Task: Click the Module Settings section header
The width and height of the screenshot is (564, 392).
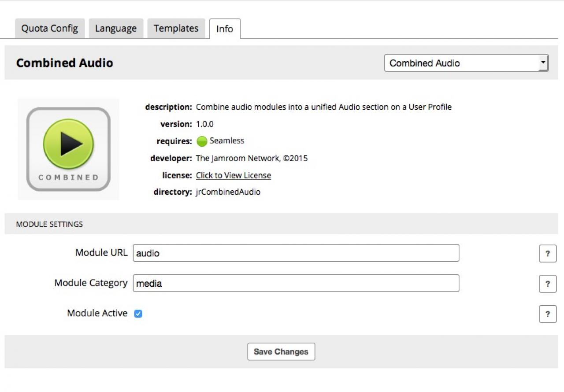Action: coord(49,224)
